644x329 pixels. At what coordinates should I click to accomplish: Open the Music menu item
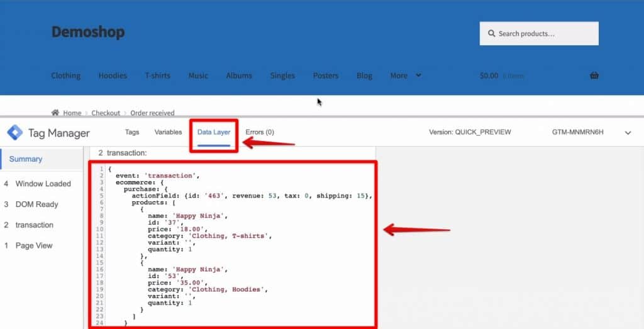pos(198,75)
